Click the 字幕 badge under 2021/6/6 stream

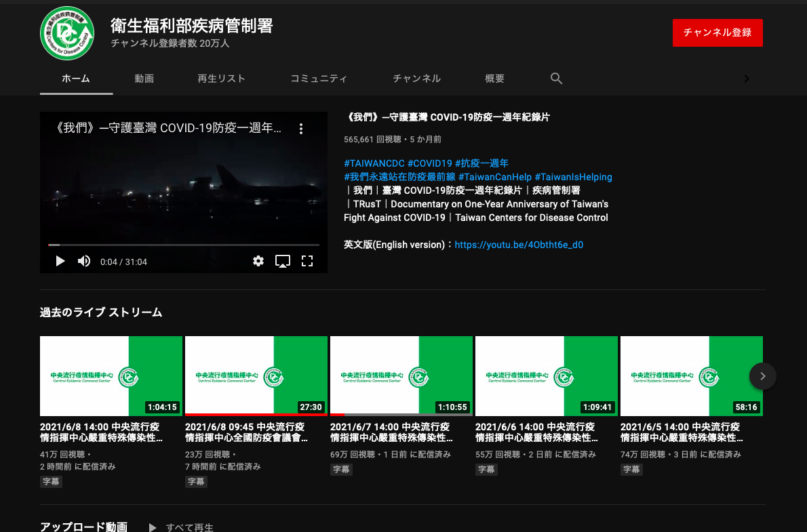[486, 469]
